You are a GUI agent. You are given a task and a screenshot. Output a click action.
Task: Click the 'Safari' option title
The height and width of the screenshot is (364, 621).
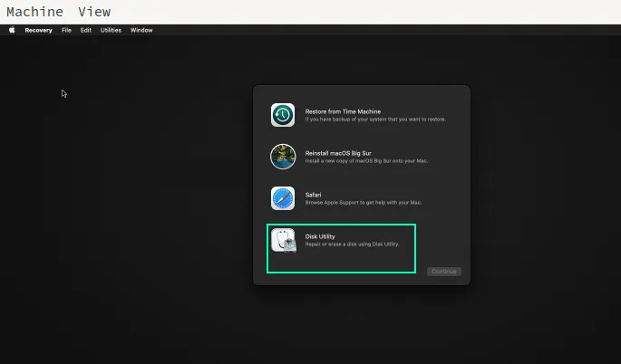coord(314,195)
